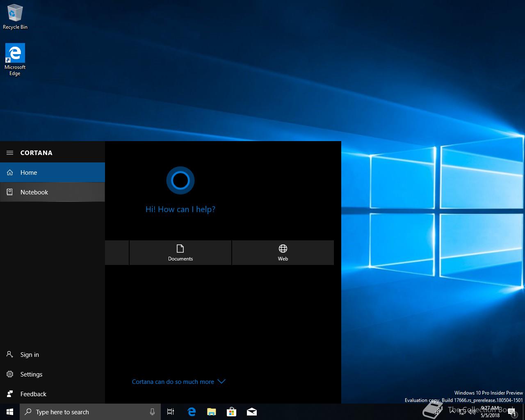
Task: Click Sign in in Cortana sidebar
Action: tap(52, 354)
